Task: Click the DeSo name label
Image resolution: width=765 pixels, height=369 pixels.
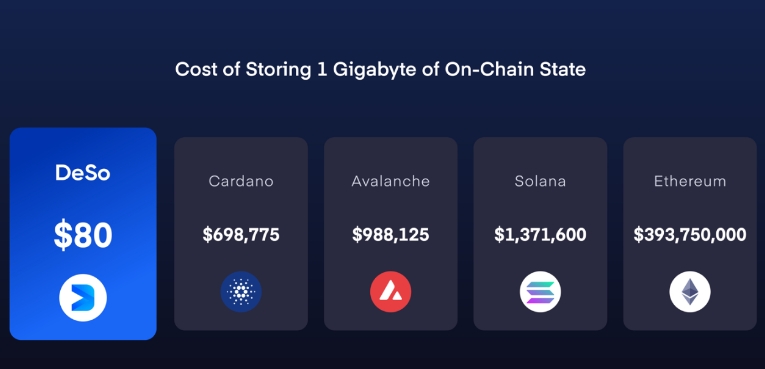Action: [83, 173]
